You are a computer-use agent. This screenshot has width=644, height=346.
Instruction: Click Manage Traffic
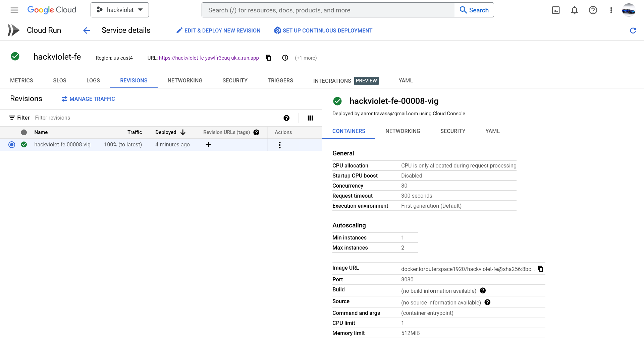[x=89, y=99]
